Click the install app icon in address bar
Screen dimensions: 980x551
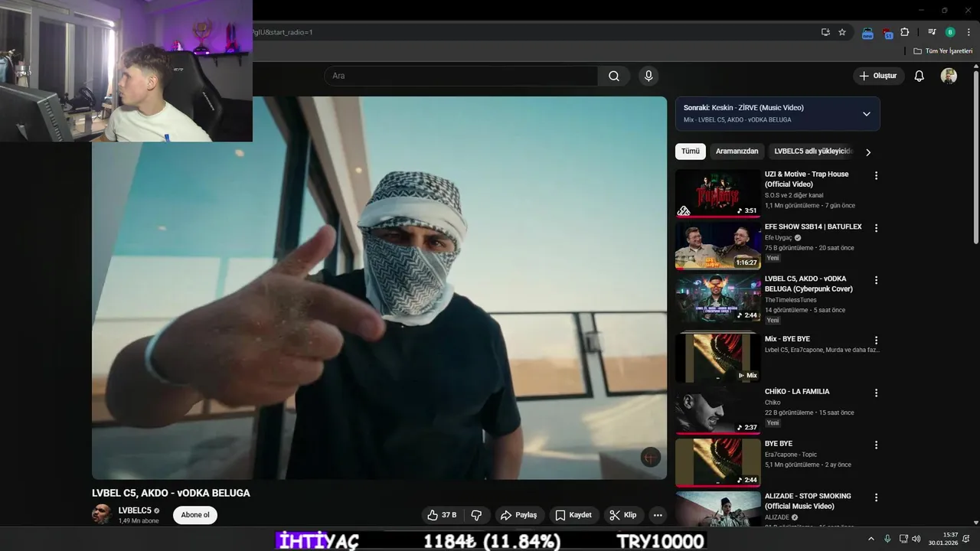825,32
